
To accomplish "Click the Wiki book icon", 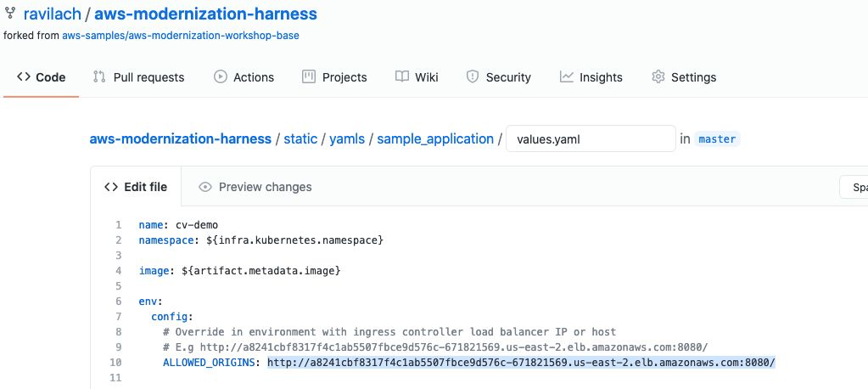I will (x=402, y=76).
